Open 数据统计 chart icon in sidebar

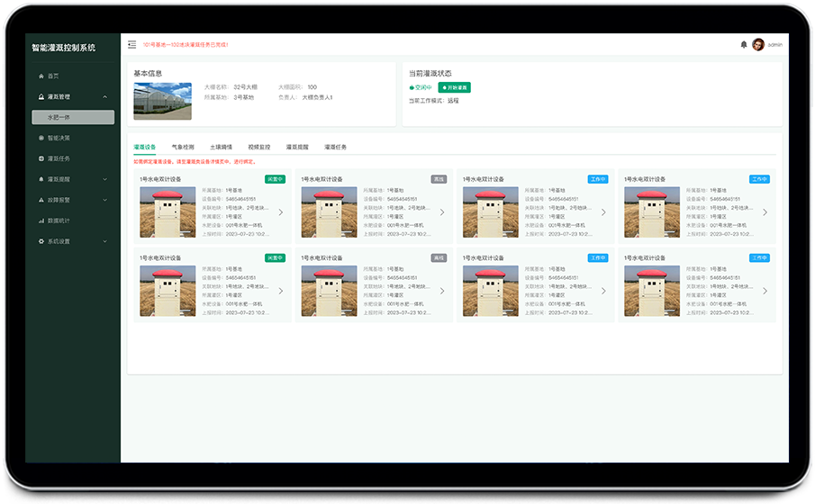(x=41, y=220)
